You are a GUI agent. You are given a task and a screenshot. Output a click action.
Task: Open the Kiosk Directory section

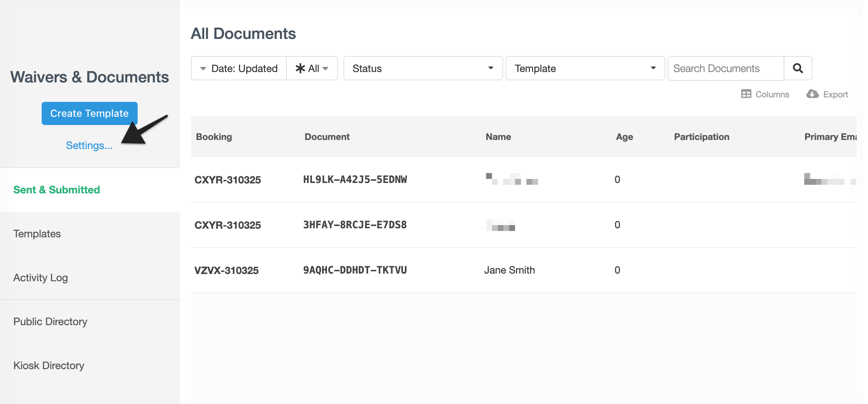point(49,366)
